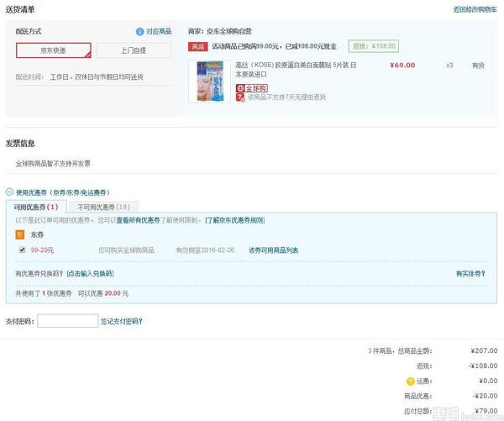Click the 有货 stock status text
The height and width of the screenshot is (421, 504).
click(x=478, y=66)
